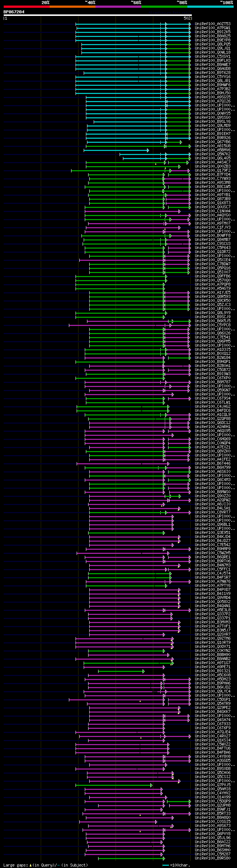This screenshot has height=868, width=237.
Task: Click the UniRef100_Q9LYC4 label
Action: click(x=213, y=691)
